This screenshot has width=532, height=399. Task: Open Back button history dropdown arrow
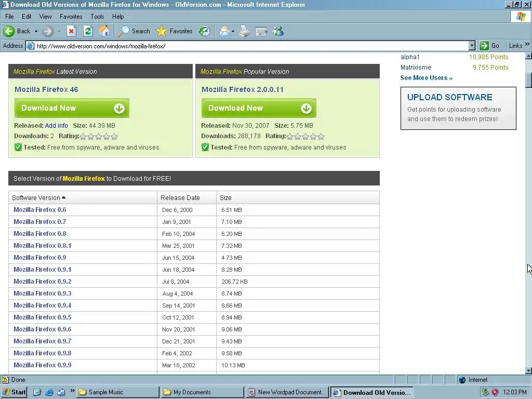[x=36, y=31]
